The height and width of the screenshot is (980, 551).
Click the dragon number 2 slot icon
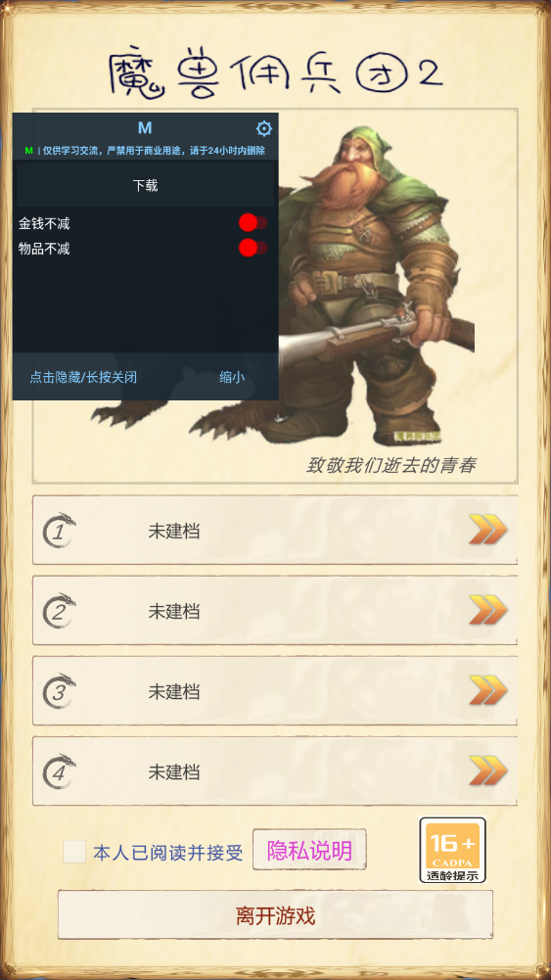(60, 611)
